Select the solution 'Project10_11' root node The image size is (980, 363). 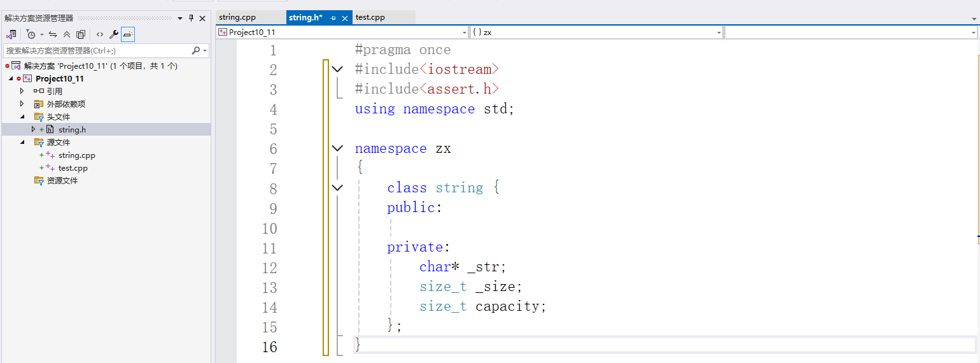101,66
